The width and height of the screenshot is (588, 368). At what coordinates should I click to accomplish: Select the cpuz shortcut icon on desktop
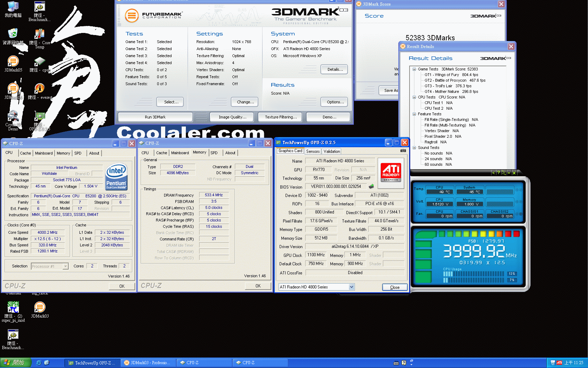[40, 64]
